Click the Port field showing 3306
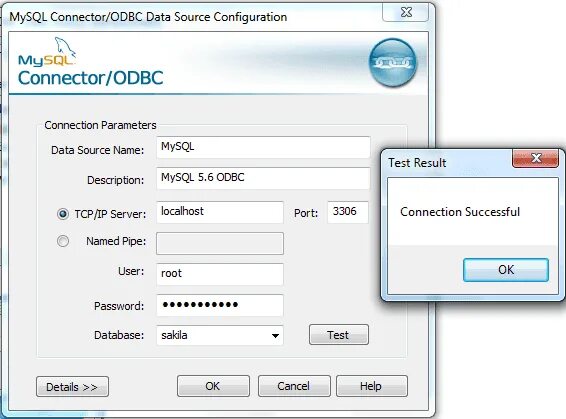Screen dimensions: 566x419 (348, 212)
